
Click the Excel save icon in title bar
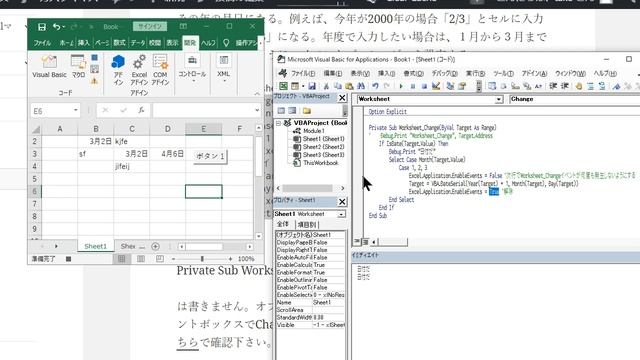42,27
